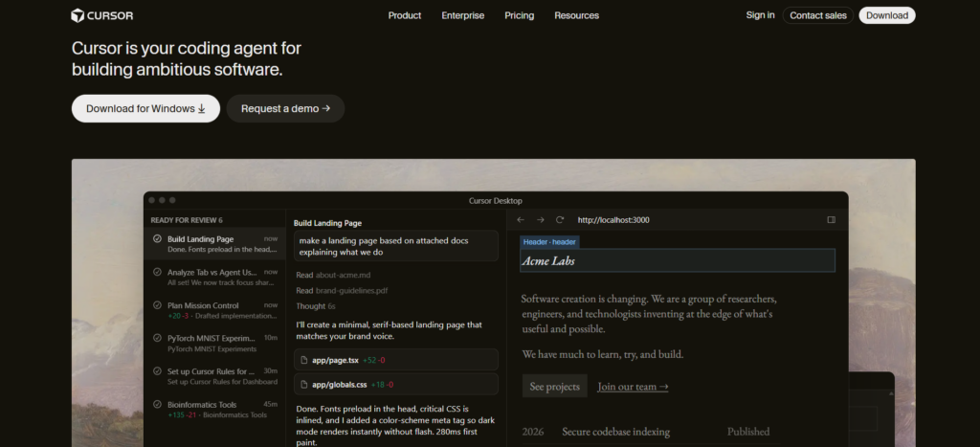Click check circle for Bioinformatics Tools

(x=158, y=404)
